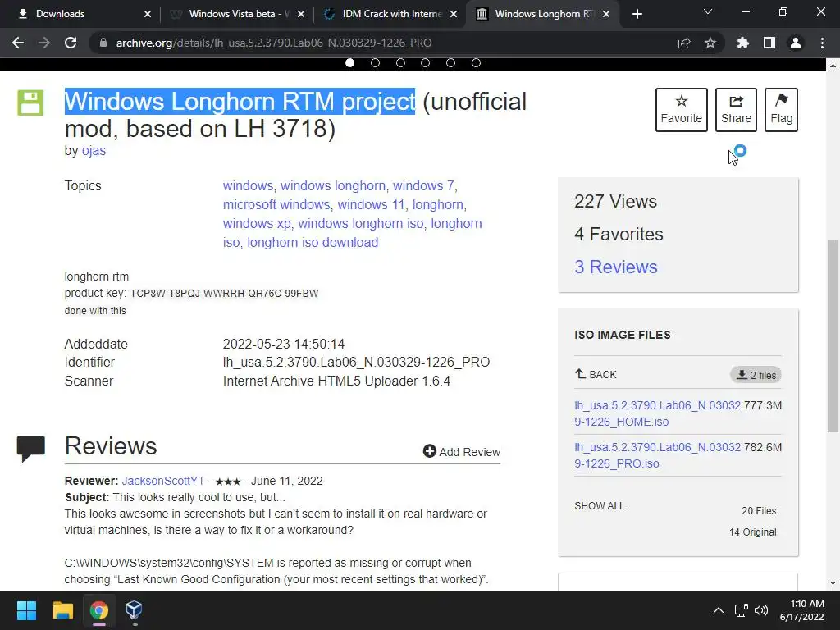Share this page via address bar icon

click(684, 43)
